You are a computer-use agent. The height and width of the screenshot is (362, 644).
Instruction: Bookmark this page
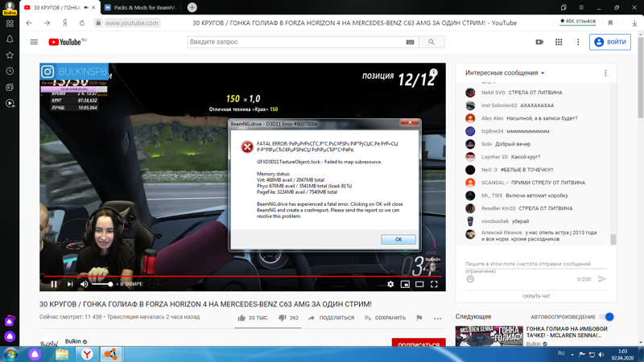pyautogui.click(x=610, y=23)
